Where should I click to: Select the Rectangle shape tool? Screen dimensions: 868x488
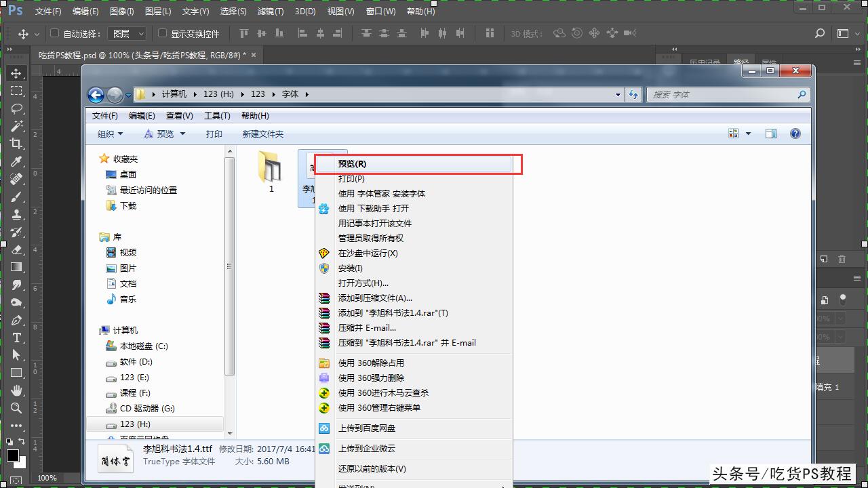16,373
